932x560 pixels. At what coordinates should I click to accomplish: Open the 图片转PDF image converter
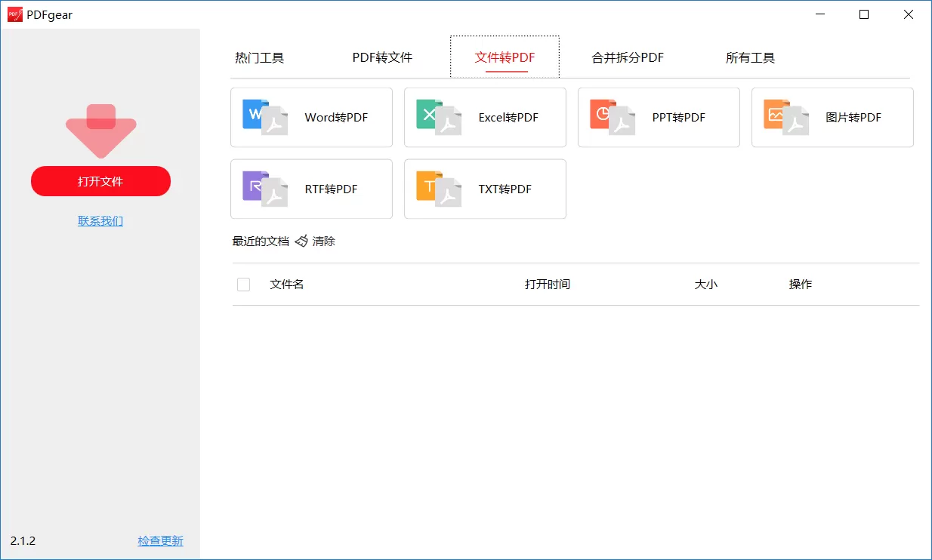click(x=832, y=118)
